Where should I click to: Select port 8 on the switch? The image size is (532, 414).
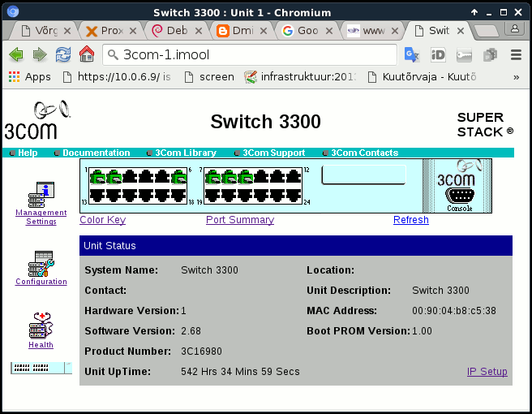pos(229,177)
